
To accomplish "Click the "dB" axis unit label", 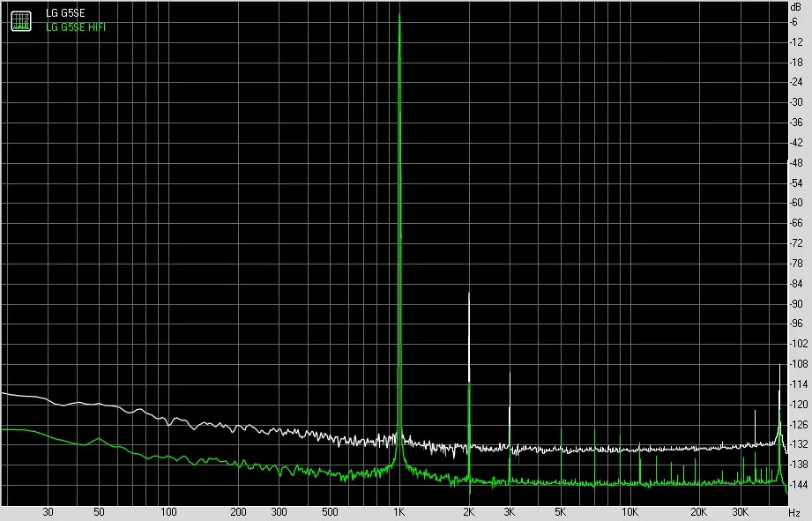I will click(x=795, y=7).
